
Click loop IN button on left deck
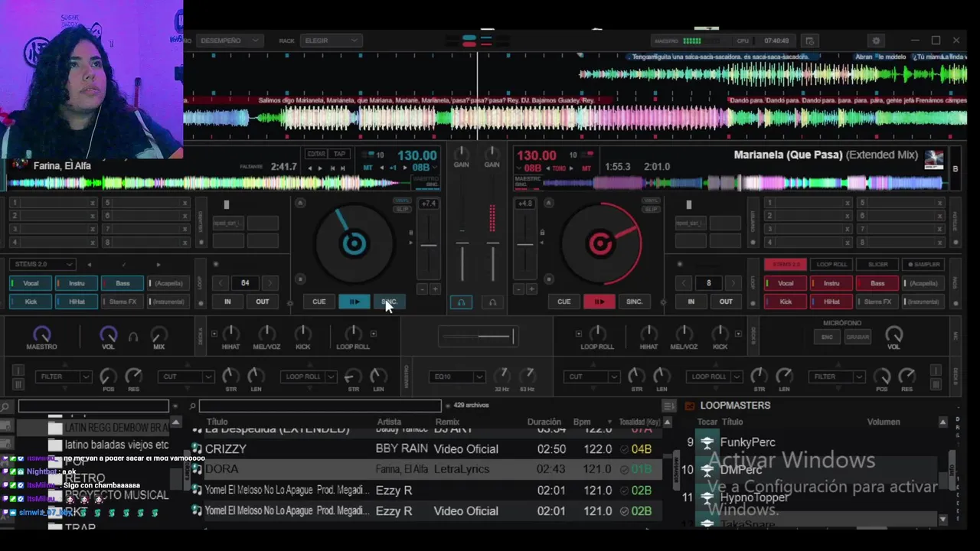227,302
